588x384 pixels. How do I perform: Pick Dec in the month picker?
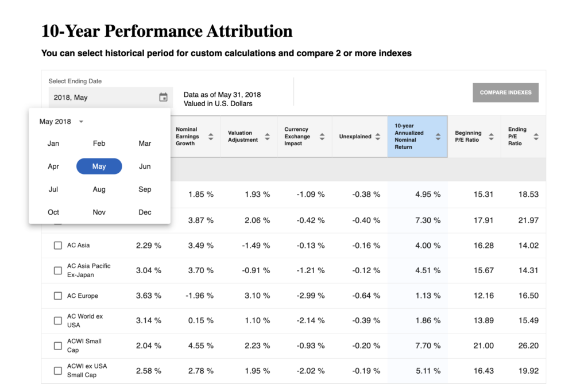pyautogui.click(x=145, y=212)
